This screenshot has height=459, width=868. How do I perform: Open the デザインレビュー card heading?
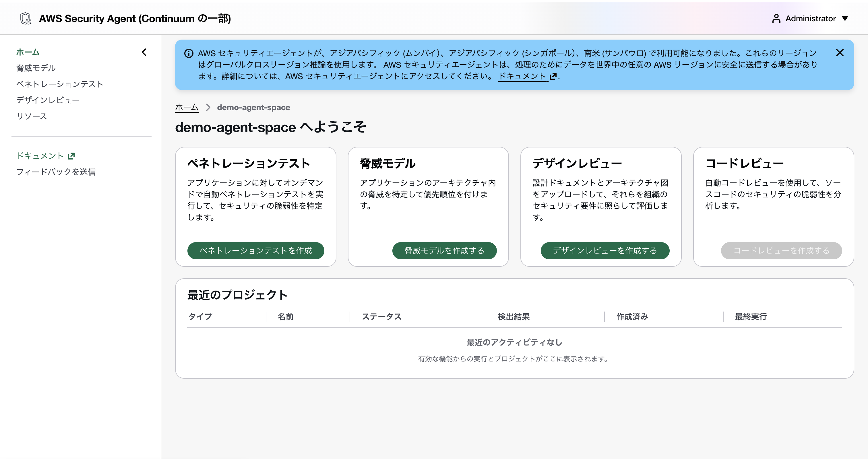tap(577, 164)
